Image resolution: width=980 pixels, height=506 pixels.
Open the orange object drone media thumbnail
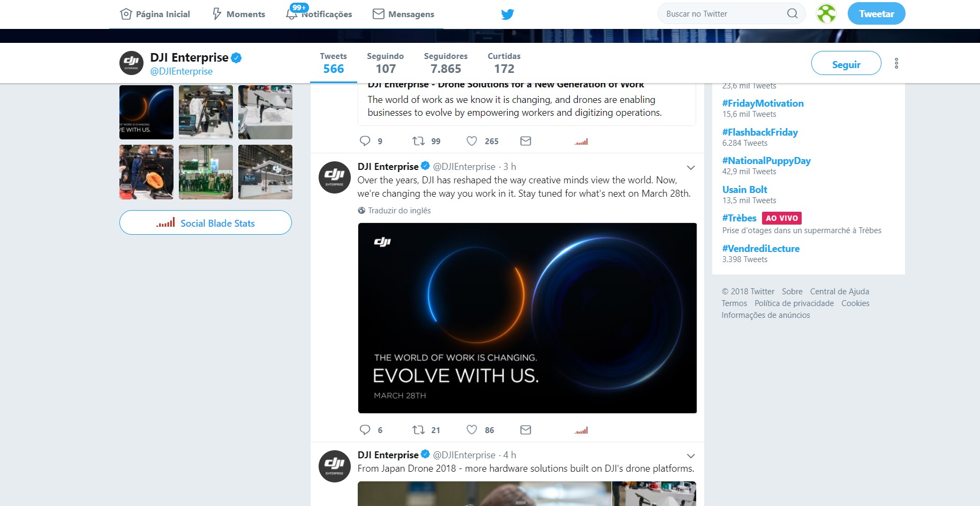click(146, 172)
